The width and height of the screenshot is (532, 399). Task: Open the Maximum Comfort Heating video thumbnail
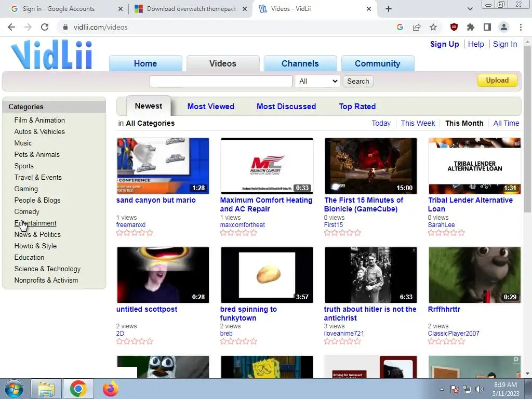(267, 166)
